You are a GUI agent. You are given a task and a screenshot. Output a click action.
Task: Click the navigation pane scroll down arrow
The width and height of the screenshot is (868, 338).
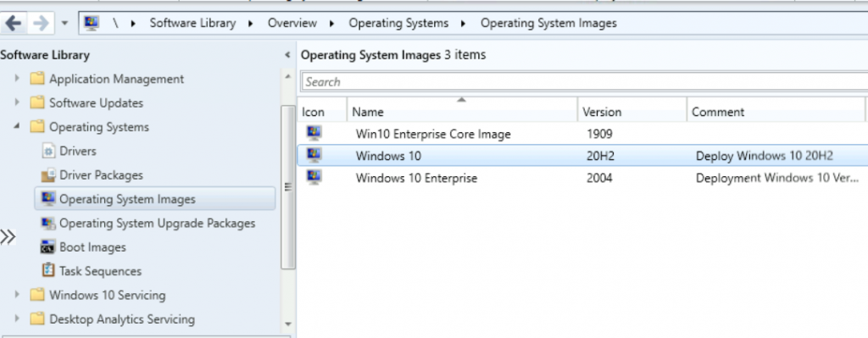[x=288, y=324]
